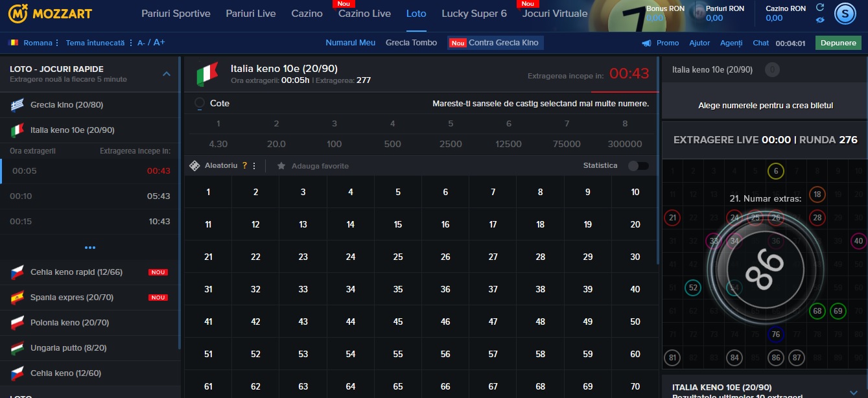Open the Grecia Tombo link
This screenshot has width=868, height=398.
412,43
